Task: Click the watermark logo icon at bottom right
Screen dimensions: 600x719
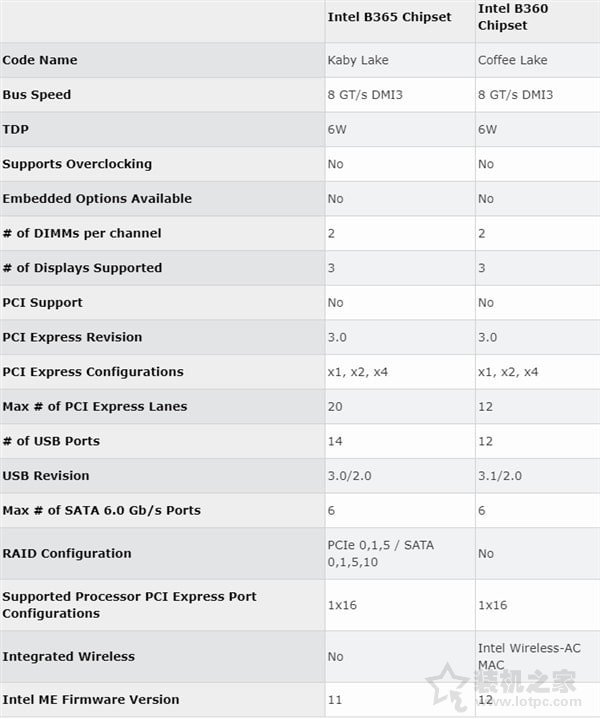Action: pos(451,688)
